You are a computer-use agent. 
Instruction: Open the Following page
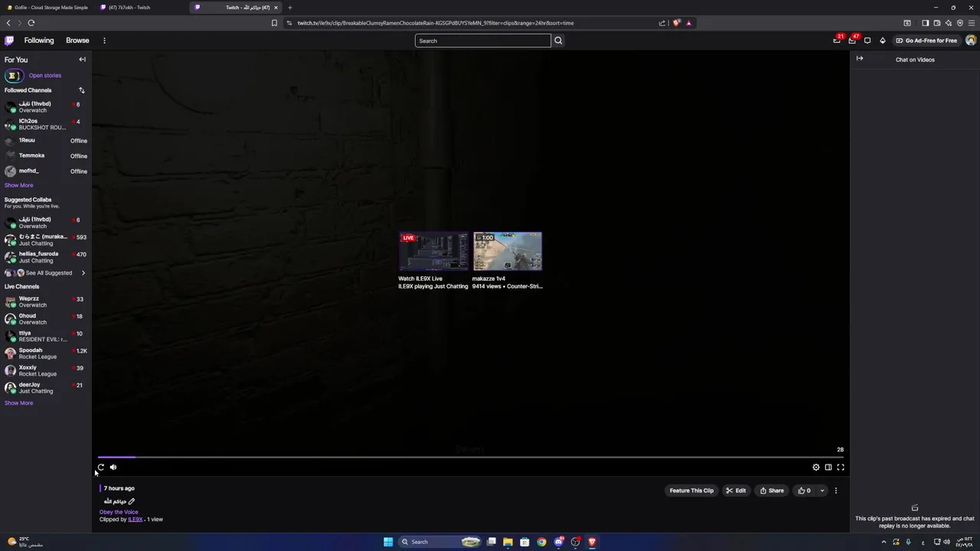[x=39, y=41]
